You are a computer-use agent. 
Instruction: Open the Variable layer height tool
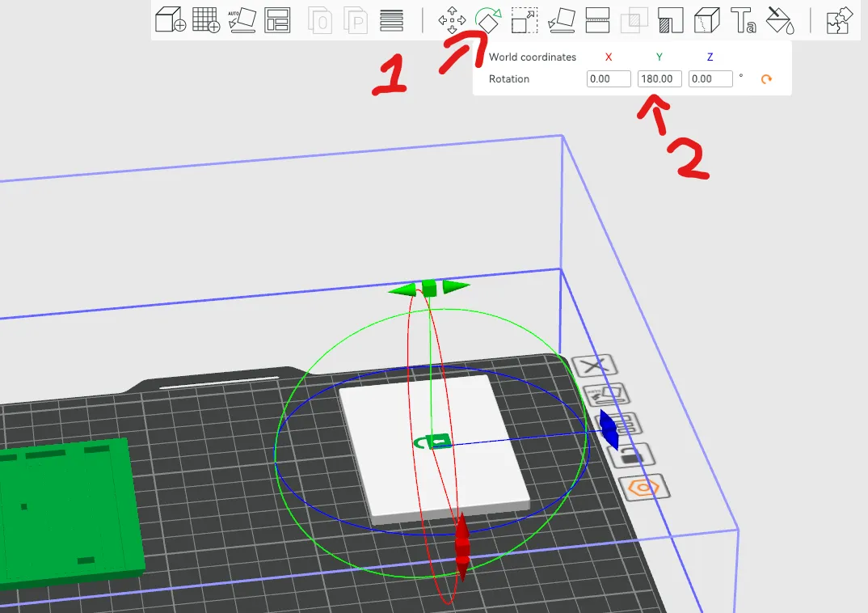pyautogui.click(x=391, y=20)
